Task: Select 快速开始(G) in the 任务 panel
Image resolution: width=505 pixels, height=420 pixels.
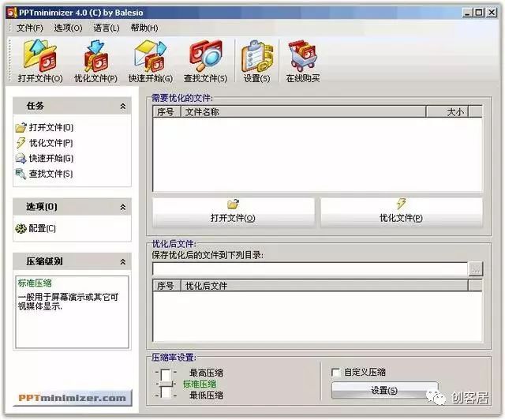Action: [x=44, y=158]
